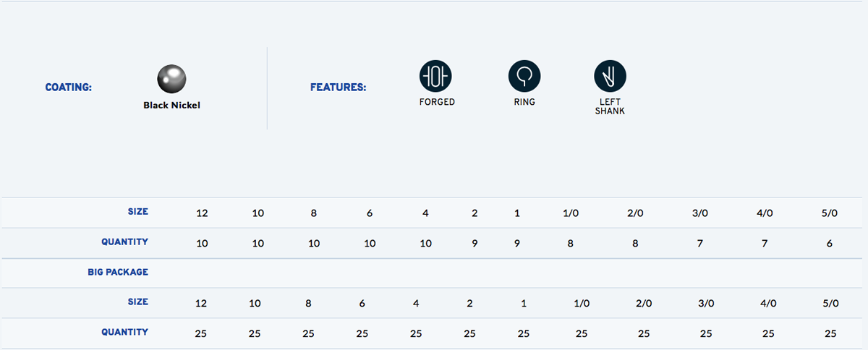Select size 1/0 in big package row
The width and height of the screenshot is (868, 350).
point(582,304)
